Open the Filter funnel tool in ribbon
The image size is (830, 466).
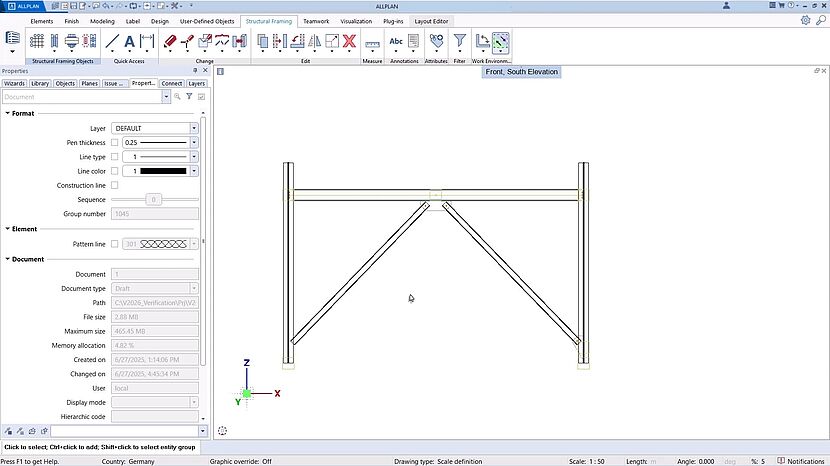[459, 41]
